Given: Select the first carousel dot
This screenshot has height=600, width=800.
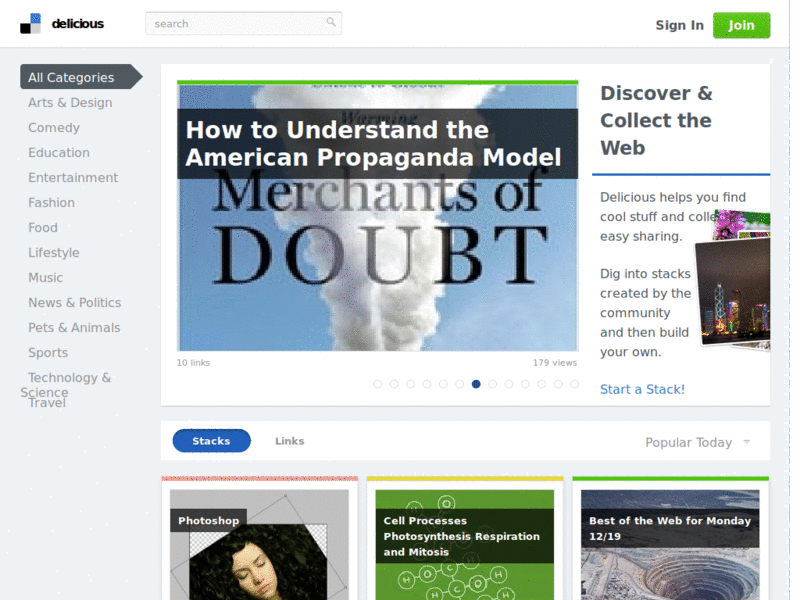Looking at the screenshot, I should pyautogui.click(x=378, y=384).
